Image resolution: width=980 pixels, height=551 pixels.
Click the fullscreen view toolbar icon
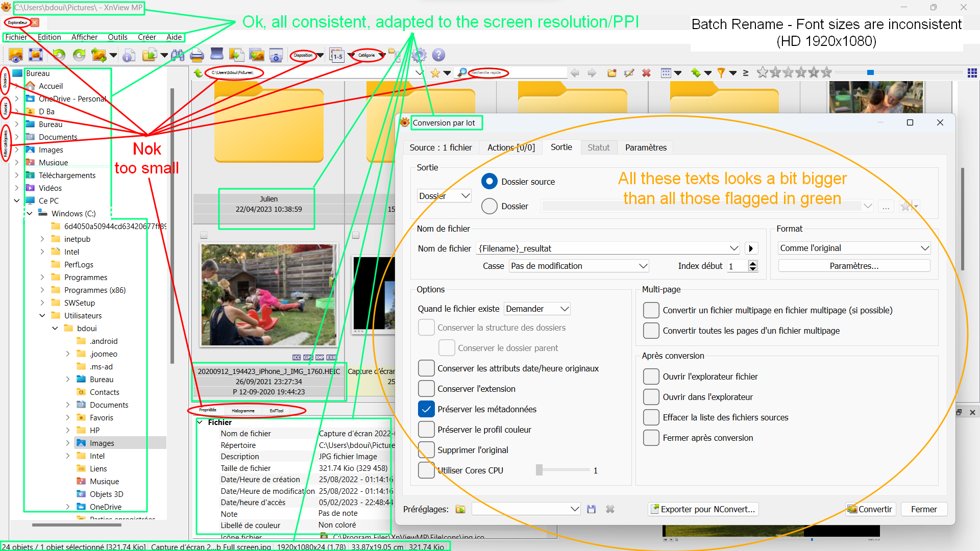tap(36, 55)
